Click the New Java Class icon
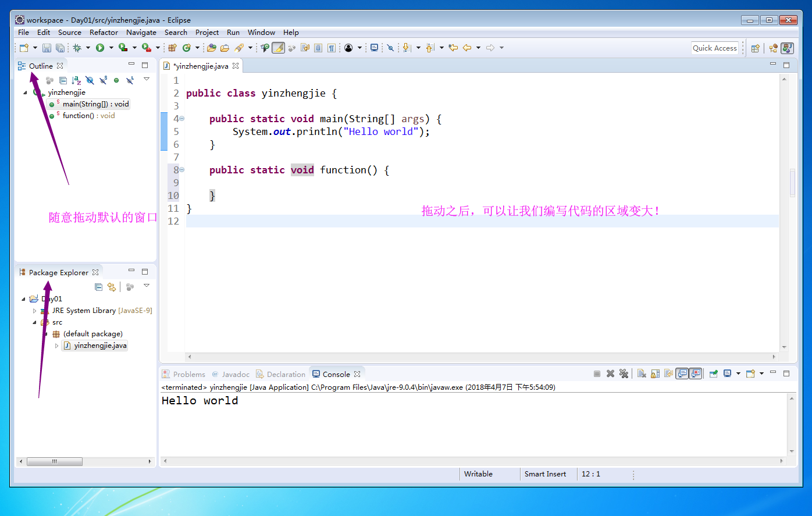This screenshot has height=516, width=812. pyautogui.click(x=187, y=48)
